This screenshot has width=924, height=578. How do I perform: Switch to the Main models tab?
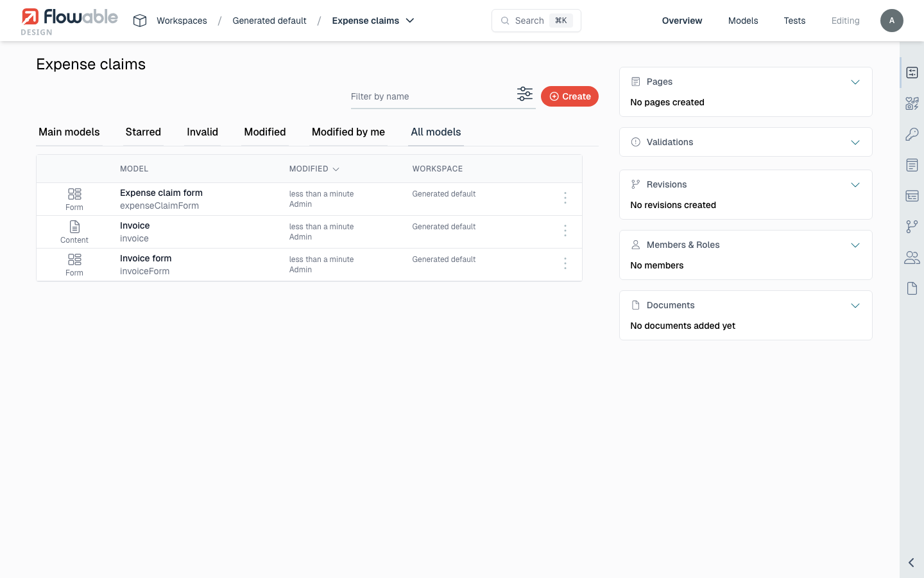coord(69,132)
